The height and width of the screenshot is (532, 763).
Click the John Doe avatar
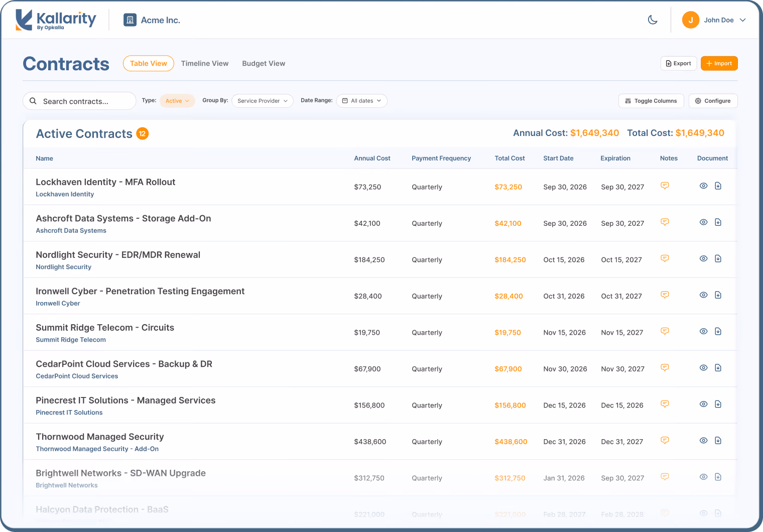click(691, 20)
